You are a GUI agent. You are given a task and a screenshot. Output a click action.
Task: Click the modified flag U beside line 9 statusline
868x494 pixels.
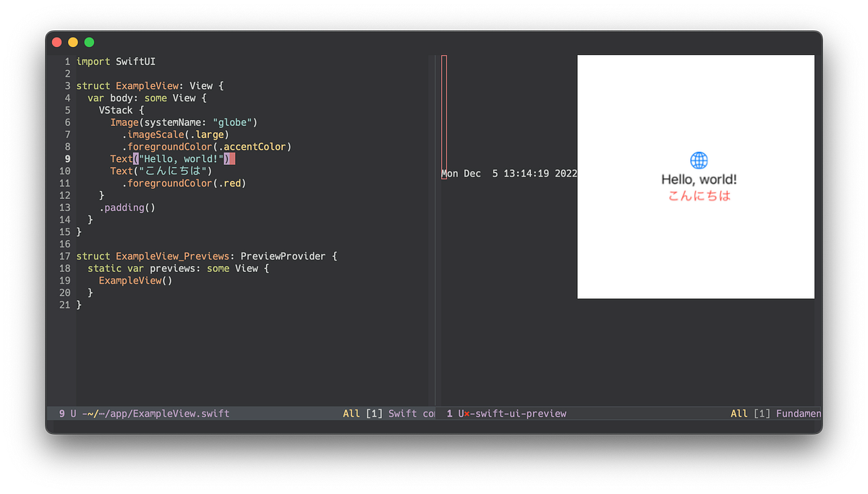click(74, 413)
